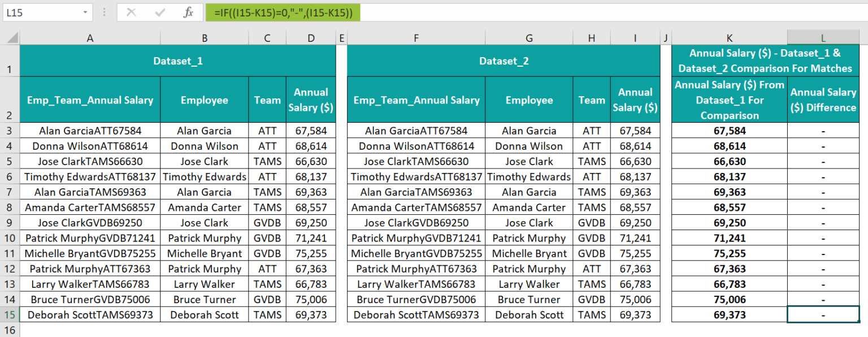Click the Dataset_2 merged header cell
The width and height of the screenshot is (868, 337).
coord(504,61)
